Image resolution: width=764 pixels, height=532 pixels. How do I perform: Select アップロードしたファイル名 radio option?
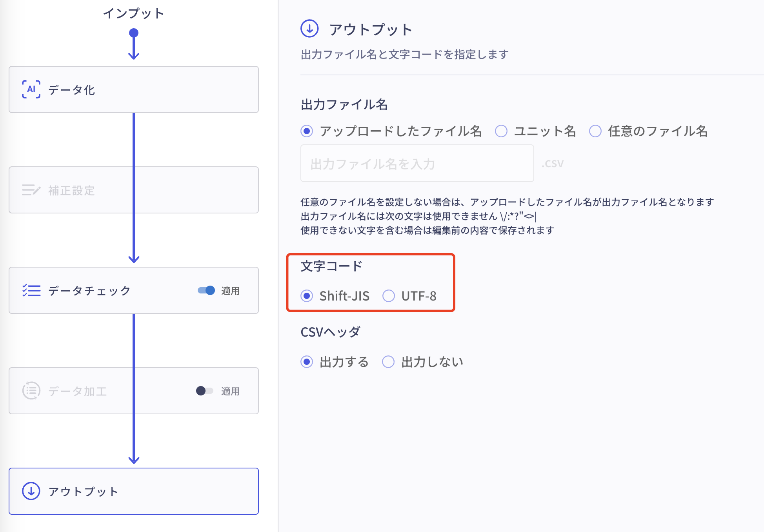307,131
